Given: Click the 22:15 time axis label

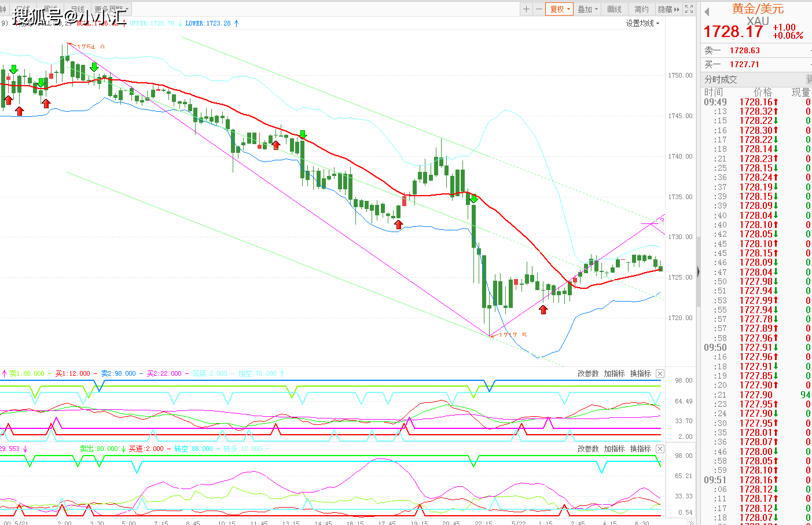Looking at the screenshot, I should (x=483, y=522).
